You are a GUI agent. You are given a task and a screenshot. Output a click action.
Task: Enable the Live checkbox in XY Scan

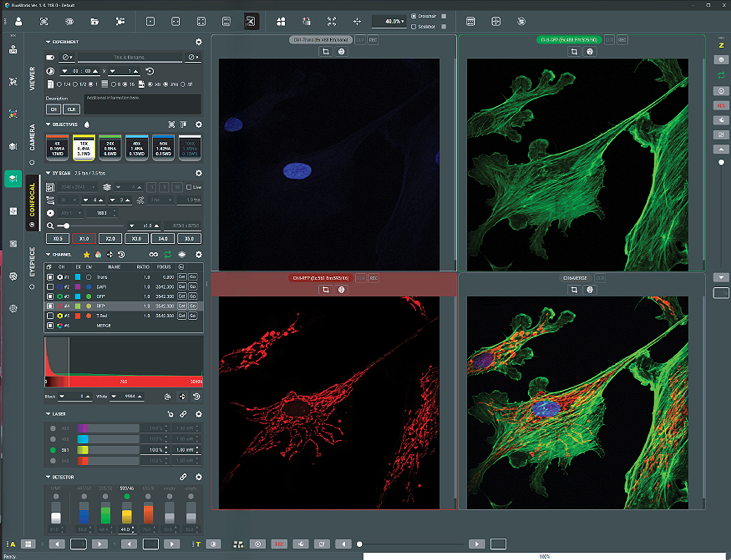tap(188, 186)
